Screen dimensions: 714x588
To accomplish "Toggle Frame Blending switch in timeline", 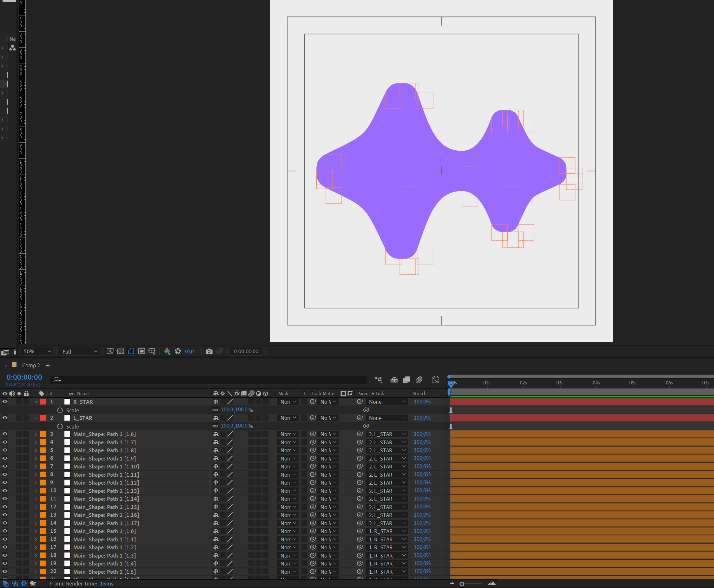I will [407, 380].
